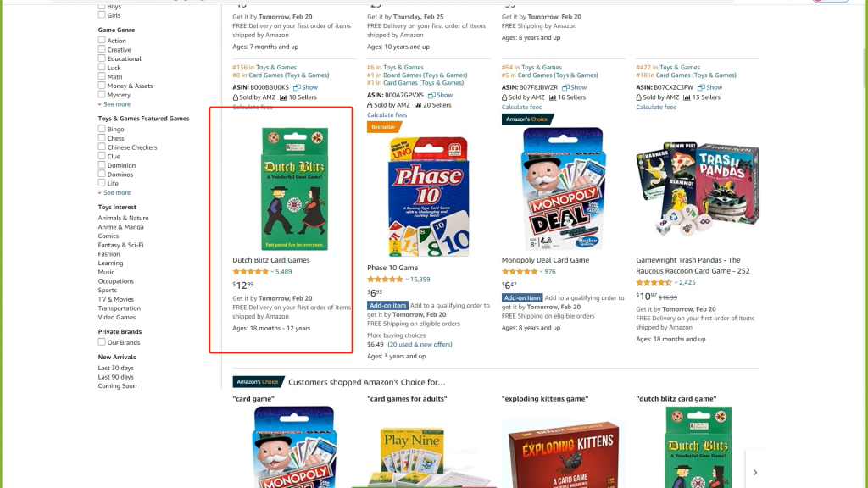
Task: Tick the Chess featured game checkbox
Action: [x=102, y=138]
